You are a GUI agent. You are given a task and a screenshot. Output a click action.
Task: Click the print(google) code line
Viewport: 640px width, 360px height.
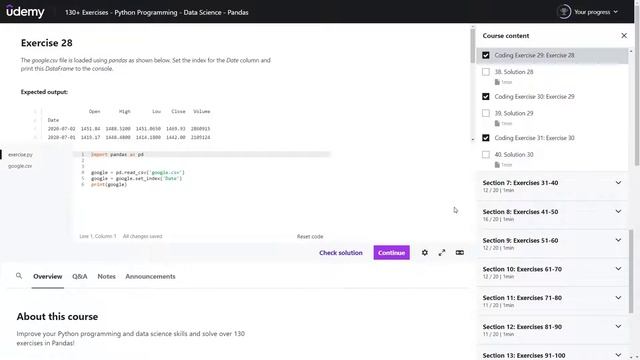tap(109, 184)
